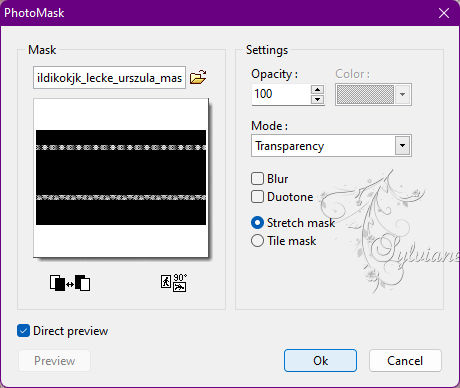Viewport: 460px width, 388px height.
Task: Select the Tile mask option
Action: click(257, 241)
